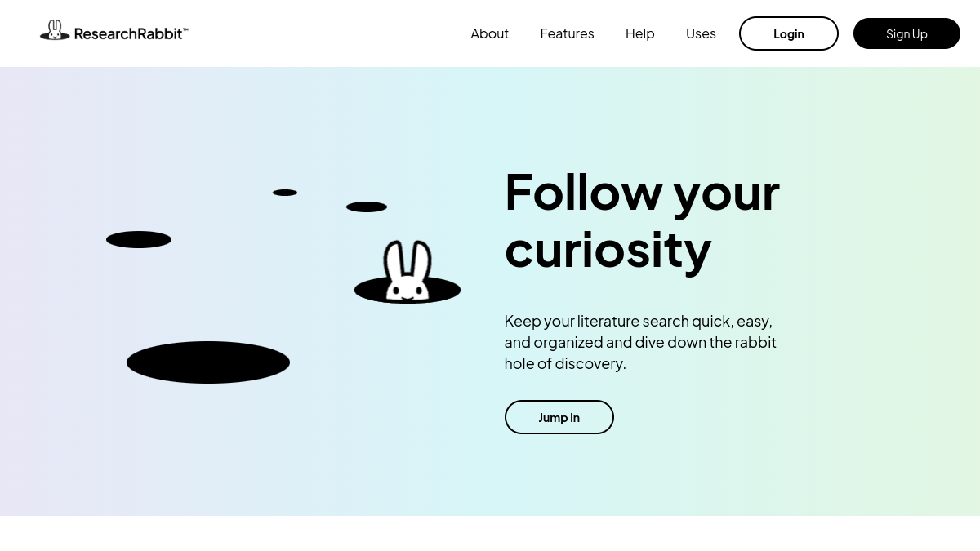Open the About menu item
Screen dimensions: 980x551
pyautogui.click(x=489, y=33)
